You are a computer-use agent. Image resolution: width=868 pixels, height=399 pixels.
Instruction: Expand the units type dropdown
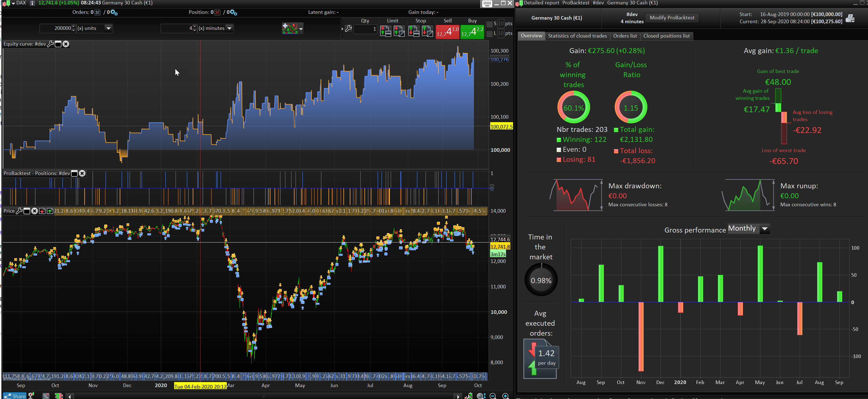tap(108, 28)
